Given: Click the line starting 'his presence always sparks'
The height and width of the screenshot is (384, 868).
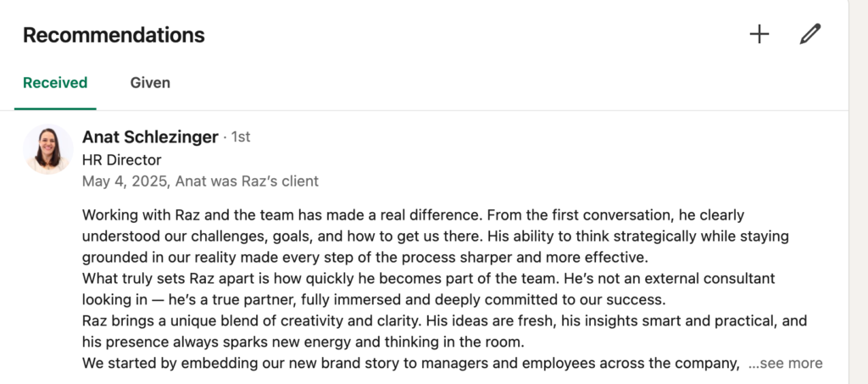Looking at the screenshot, I should 303,342.
